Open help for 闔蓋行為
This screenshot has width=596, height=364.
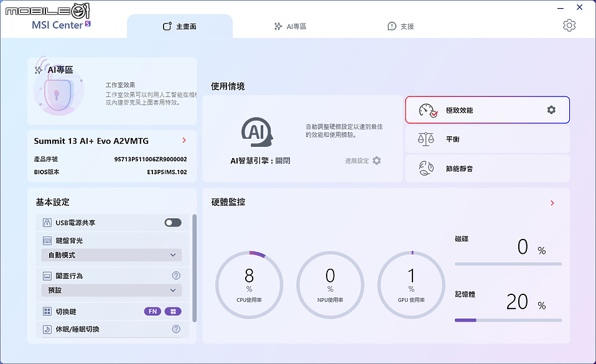(x=176, y=276)
